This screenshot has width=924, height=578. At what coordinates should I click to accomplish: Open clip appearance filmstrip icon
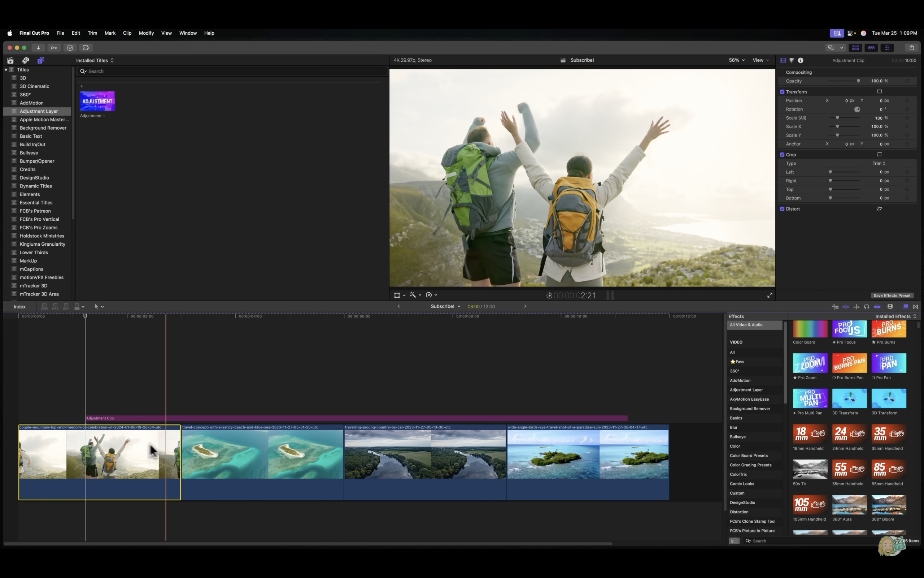point(890,307)
